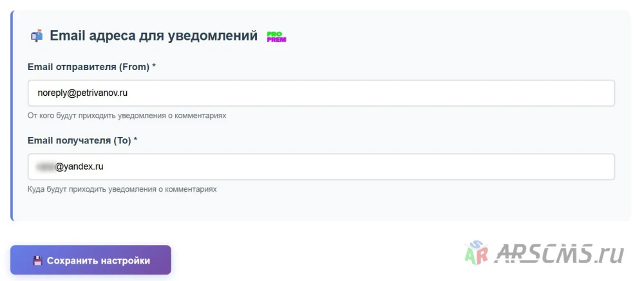The height and width of the screenshot is (281, 644).
Task: Click the Email получателя (To) label
Action: [79, 140]
